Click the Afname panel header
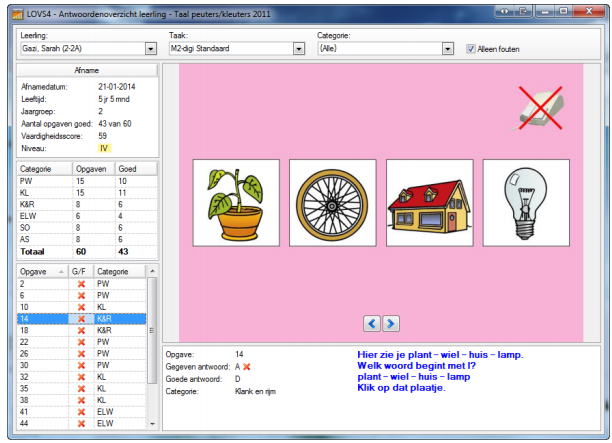Image resolution: width=612 pixels, height=443 pixels. click(x=87, y=70)
